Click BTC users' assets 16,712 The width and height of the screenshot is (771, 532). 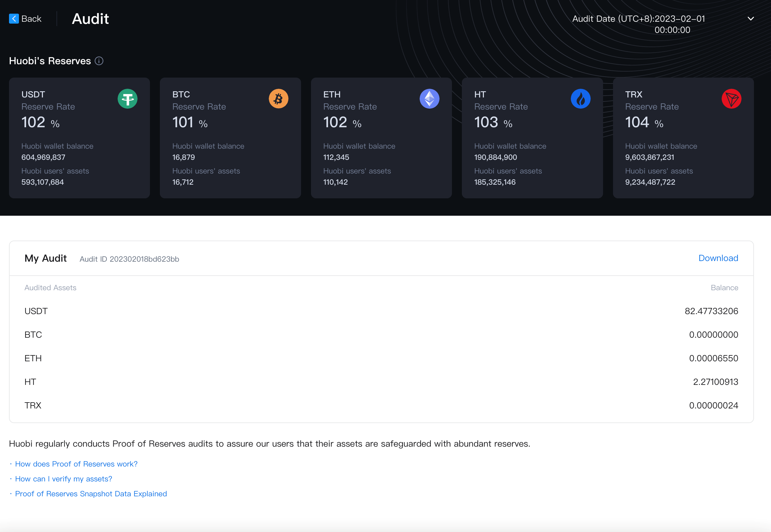pyautogui.click(x=183, y=182)
